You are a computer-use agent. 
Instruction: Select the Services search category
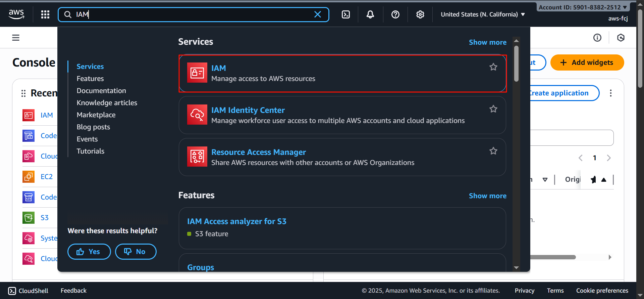coord(90,67)
